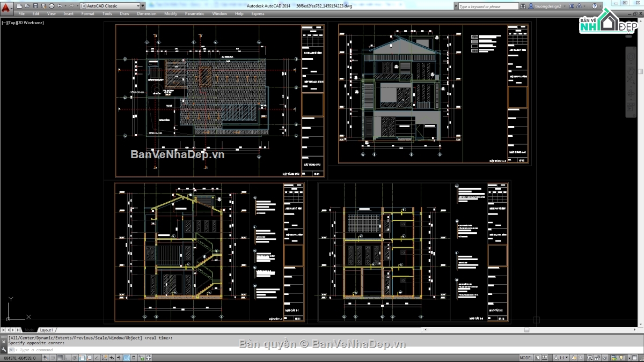Click the MODEL button in status bar
The height and width of the screenshot is (362, 644).
tap(526, 358)
